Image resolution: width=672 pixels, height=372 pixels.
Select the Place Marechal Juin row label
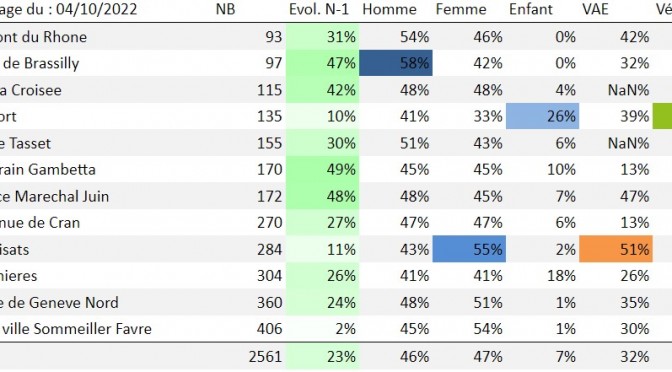click(54, 196)
